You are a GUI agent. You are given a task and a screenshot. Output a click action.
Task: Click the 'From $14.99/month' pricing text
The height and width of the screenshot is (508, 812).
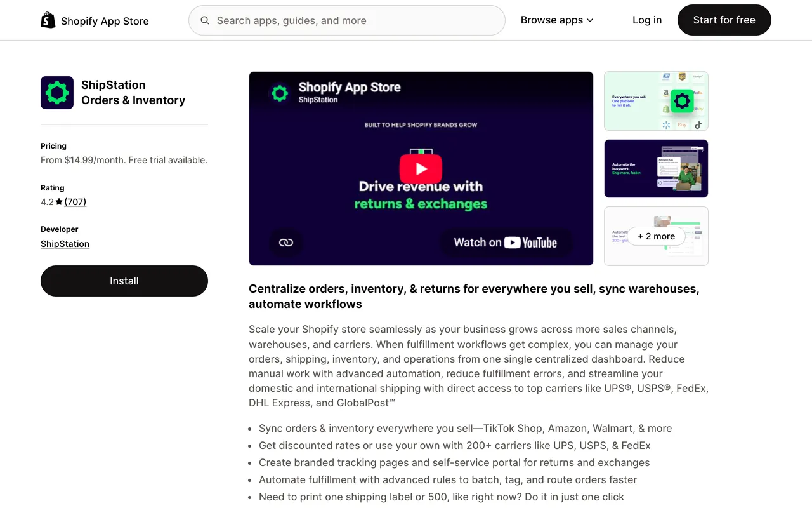click(124, 160)
